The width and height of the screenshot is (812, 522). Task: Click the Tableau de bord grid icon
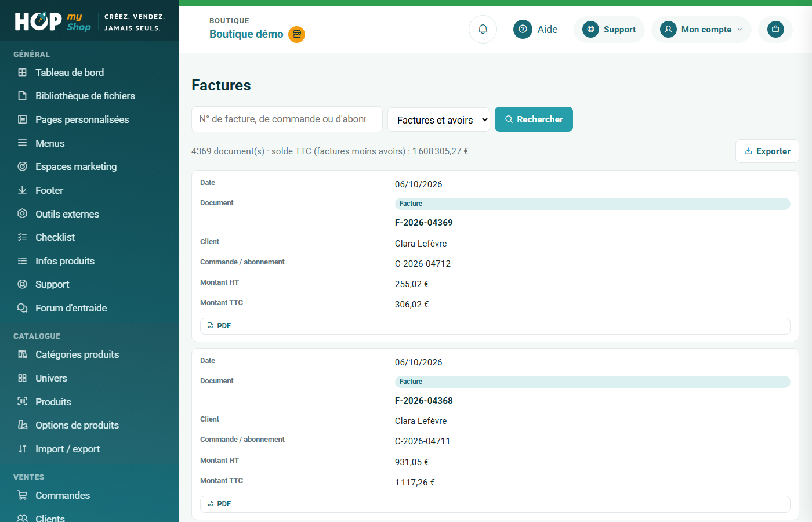(x=23, y=72)
